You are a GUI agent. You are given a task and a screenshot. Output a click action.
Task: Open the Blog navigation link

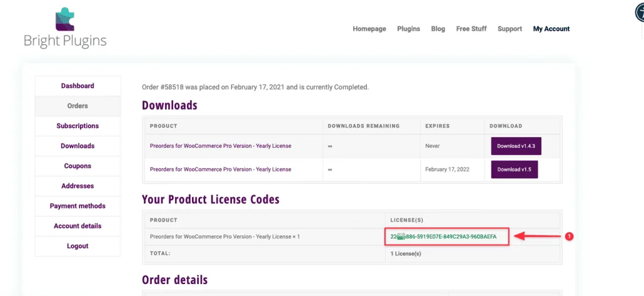point(438,29)
